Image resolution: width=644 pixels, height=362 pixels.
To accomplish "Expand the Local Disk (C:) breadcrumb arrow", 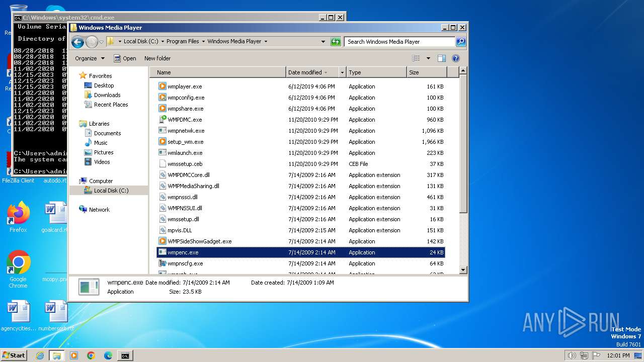I will 162,42.
